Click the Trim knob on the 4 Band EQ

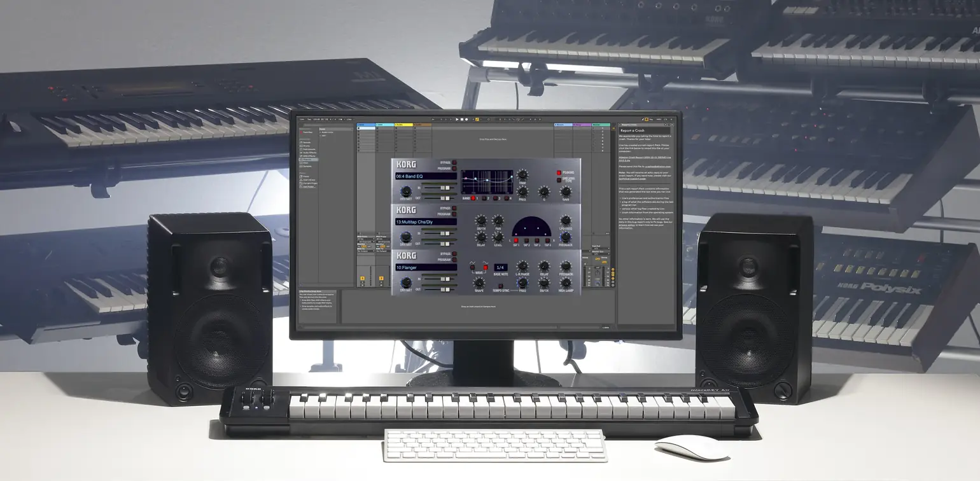point(522,174)
